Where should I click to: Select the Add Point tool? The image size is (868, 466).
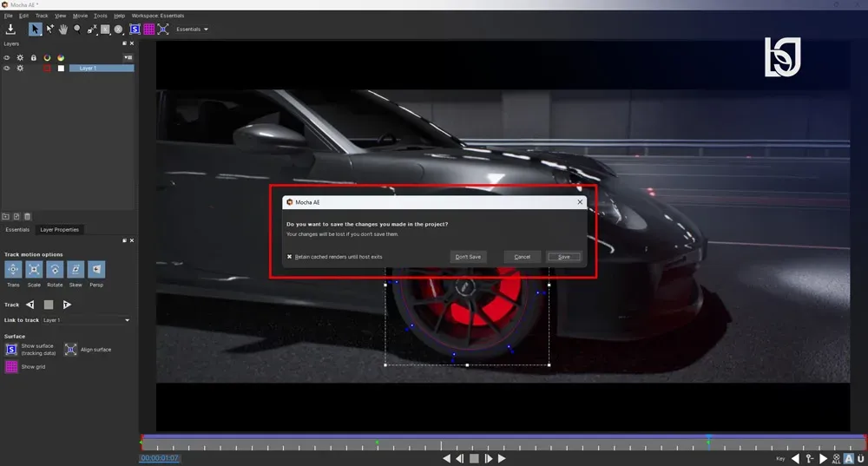pyautogui.click(x=49, y=30)
